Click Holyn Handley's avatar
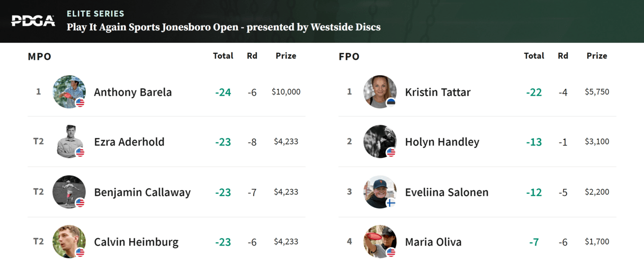The image size is (644, 263). click(380, 141)
